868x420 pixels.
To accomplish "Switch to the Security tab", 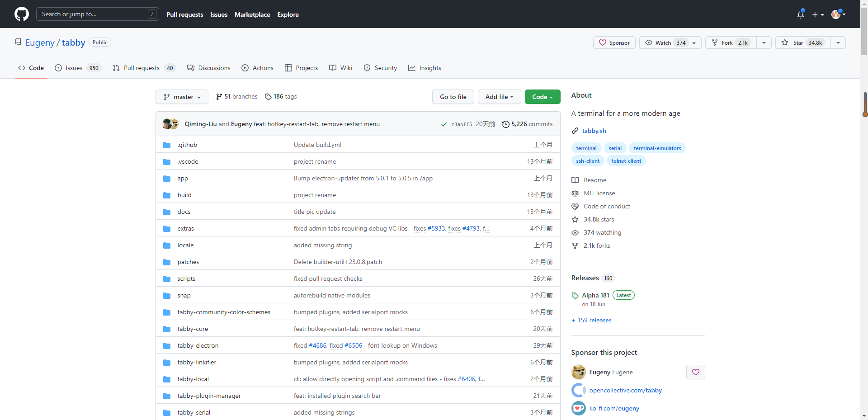I will pos(381,68).
